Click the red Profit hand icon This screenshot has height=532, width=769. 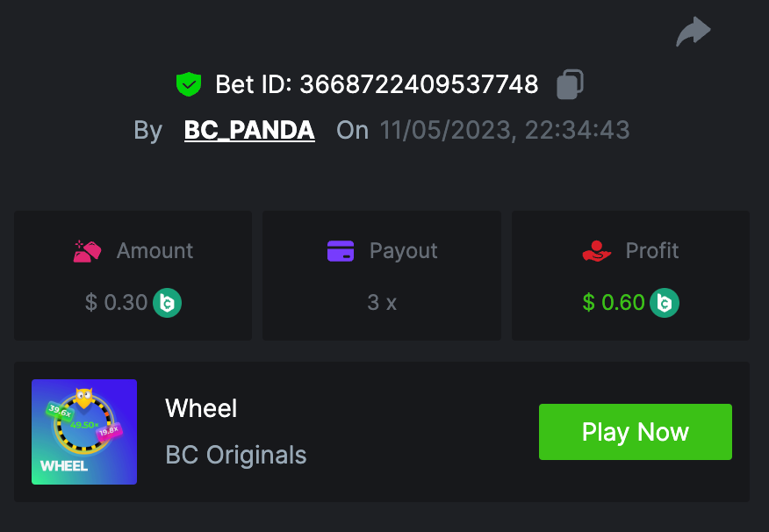click(597, 251)
